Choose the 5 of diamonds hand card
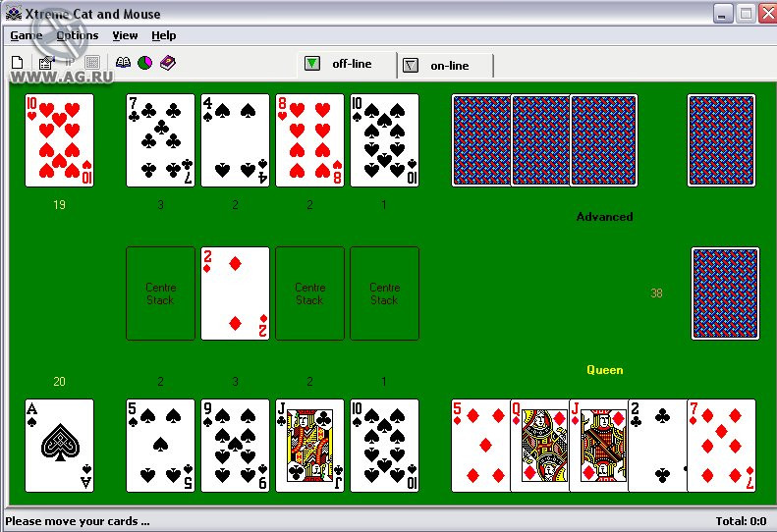777x532 pixels. click(480, 446)
